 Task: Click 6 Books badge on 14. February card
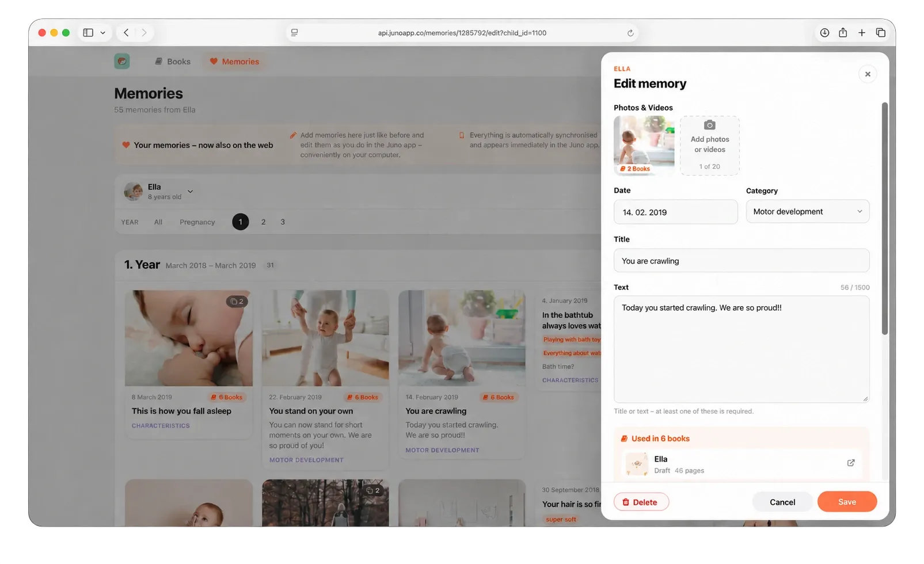(499, 397)
